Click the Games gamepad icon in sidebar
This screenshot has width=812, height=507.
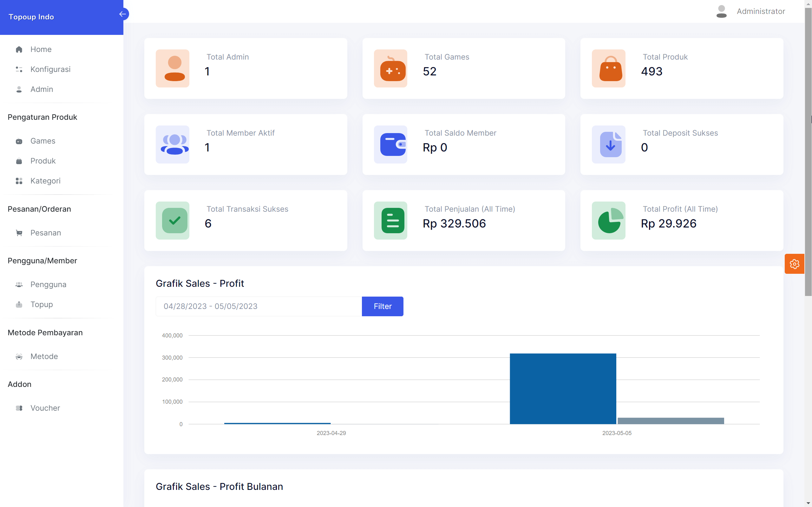[19, 141]
